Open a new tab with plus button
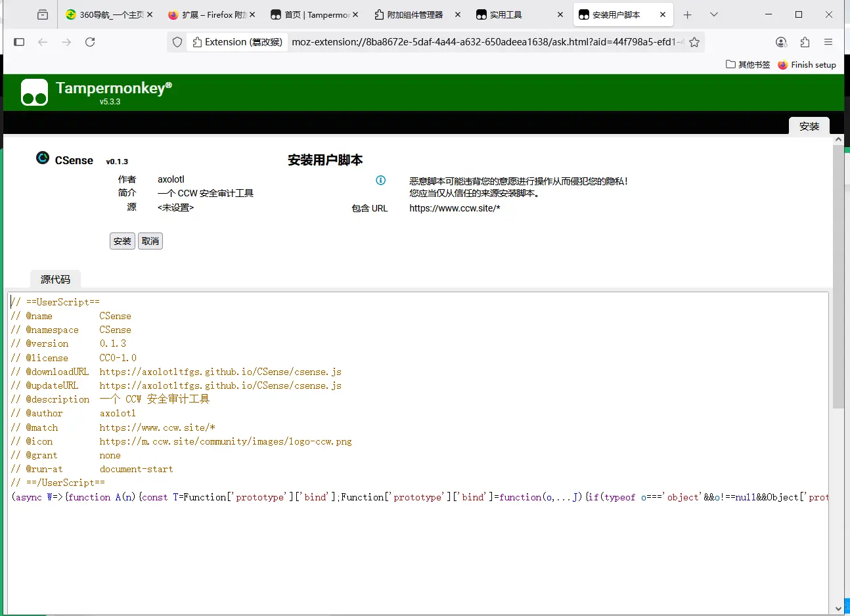This screenshot has width=850, height=616. 688,14
